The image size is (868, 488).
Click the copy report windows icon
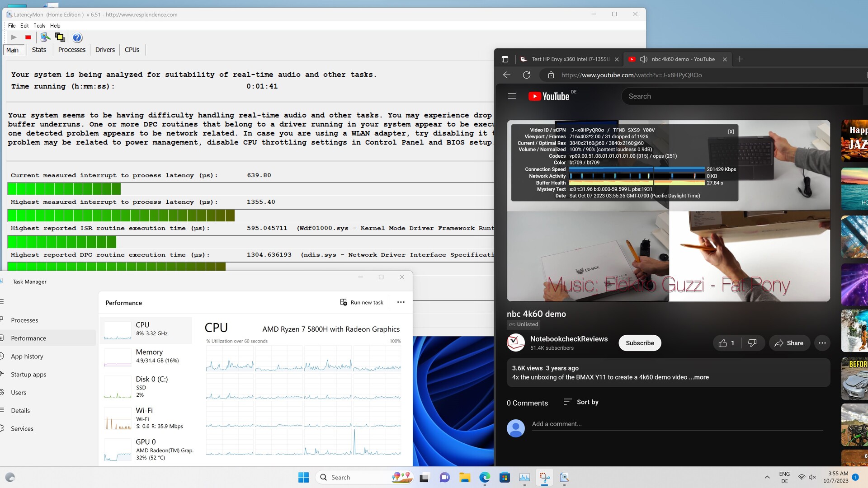tap(60, 38)
